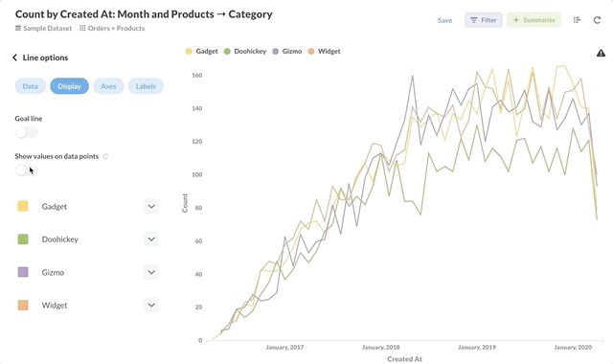The width and height of the screenshot is (613, 364).
Task: Click the Summarize button
Action: tap(534, 20)
